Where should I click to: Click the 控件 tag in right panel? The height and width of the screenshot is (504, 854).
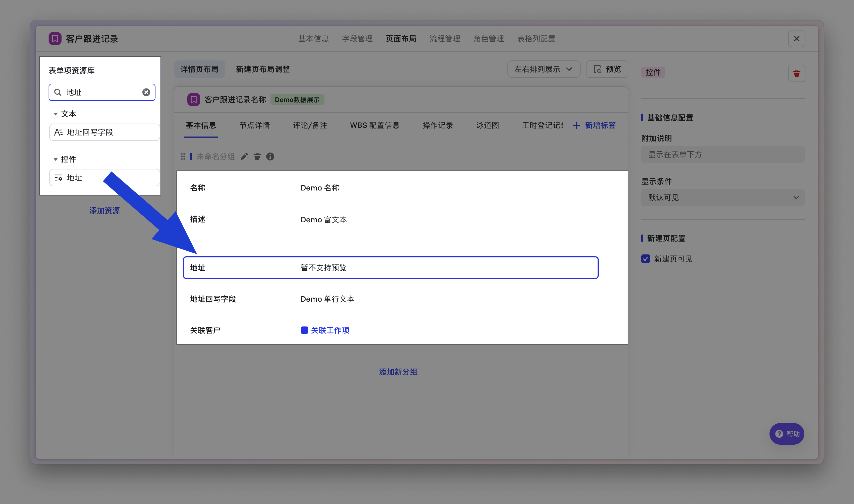(x=653, y=72)
